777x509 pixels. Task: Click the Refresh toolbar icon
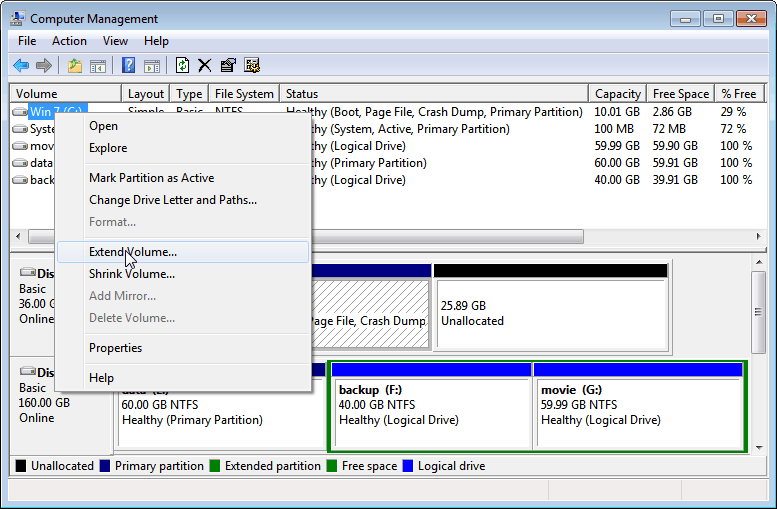click(x=182, y=65)
